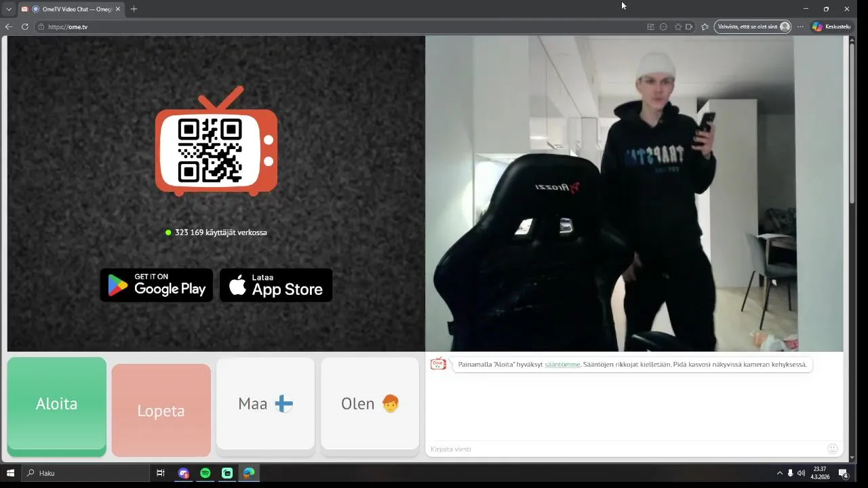Click the 323 169 käyttäjät verkossa text

point(221,232)
